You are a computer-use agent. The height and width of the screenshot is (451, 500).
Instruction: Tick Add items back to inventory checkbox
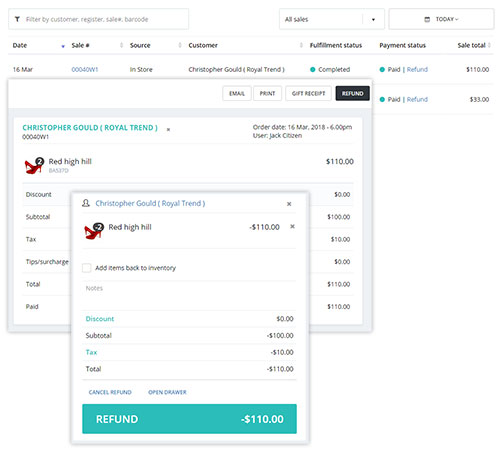87,268
